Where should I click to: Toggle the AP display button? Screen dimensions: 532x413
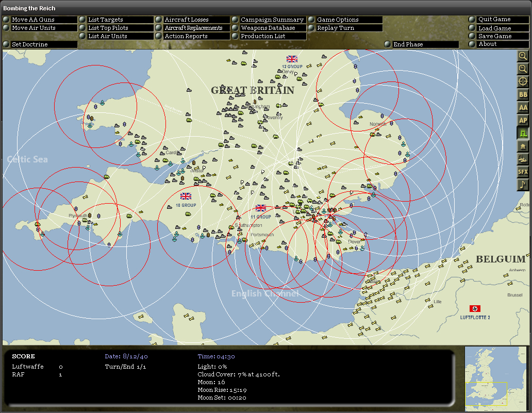[523, 120]
